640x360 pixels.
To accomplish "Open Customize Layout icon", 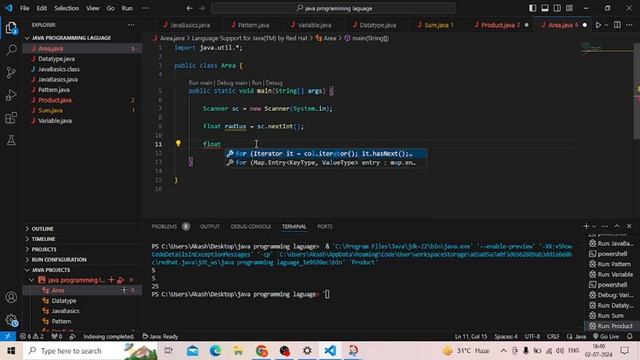I will click(569, 8).
